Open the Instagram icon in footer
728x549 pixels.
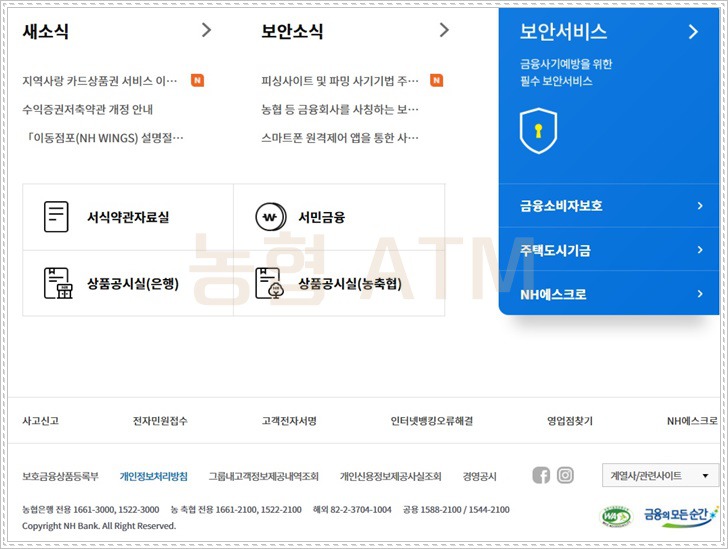tap(565, 475)
